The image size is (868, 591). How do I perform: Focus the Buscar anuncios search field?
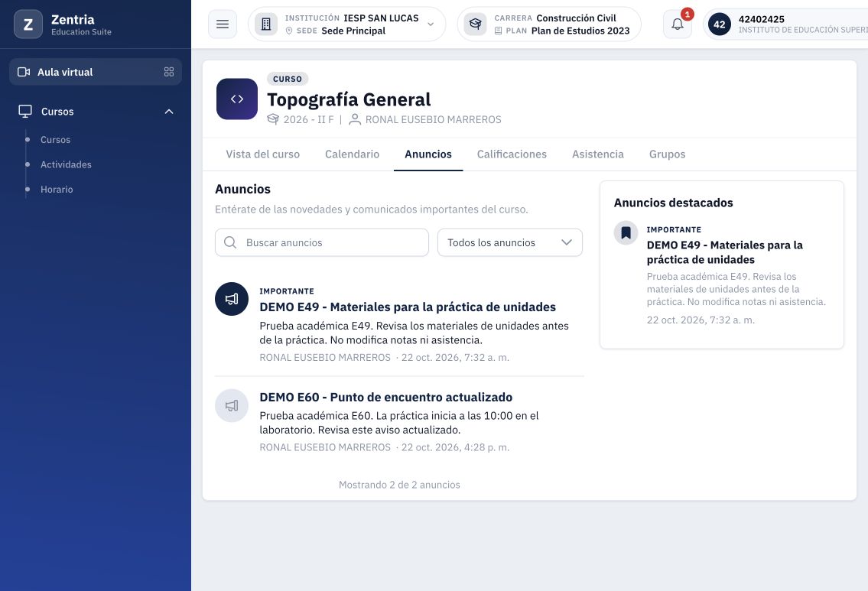322,242
